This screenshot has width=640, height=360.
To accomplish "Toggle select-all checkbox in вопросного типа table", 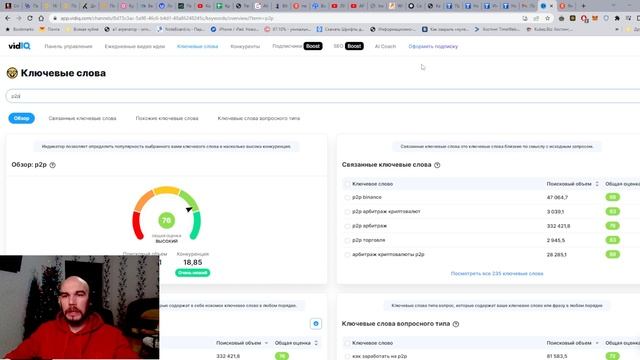I will pyautogui.click(x=347, y=343).
